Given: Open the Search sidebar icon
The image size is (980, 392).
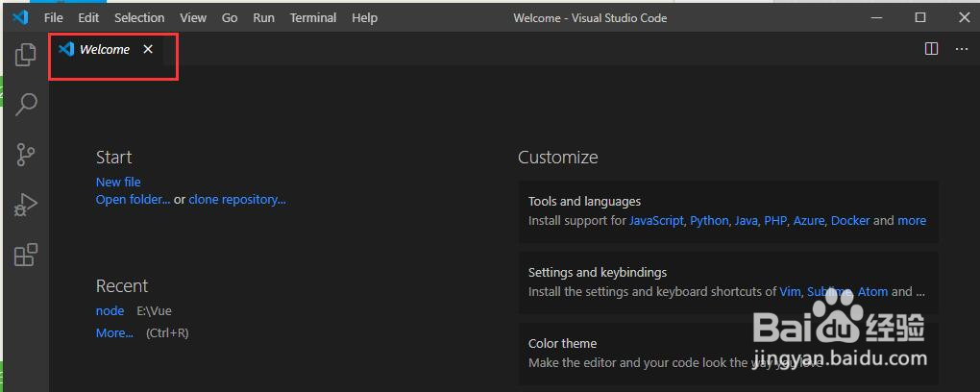Looking at the screenshot, I should [26, 104].
